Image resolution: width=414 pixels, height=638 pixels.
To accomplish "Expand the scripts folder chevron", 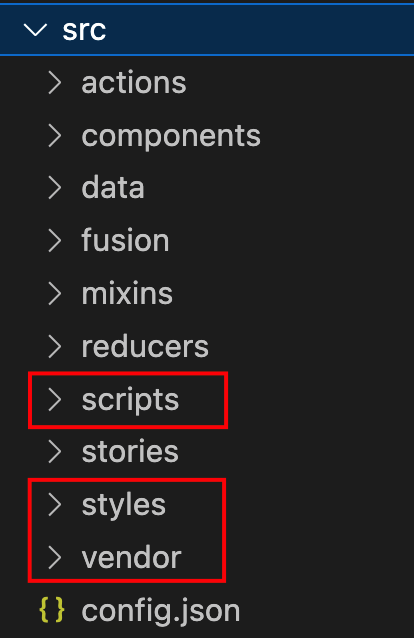I will (55, 399).
